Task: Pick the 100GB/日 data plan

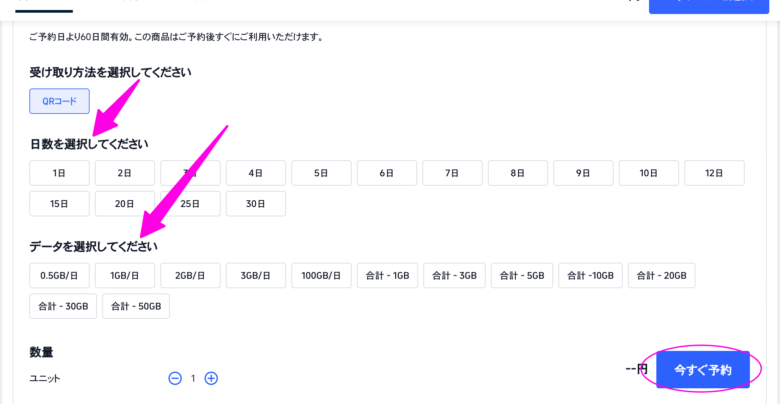Action: 321,276
